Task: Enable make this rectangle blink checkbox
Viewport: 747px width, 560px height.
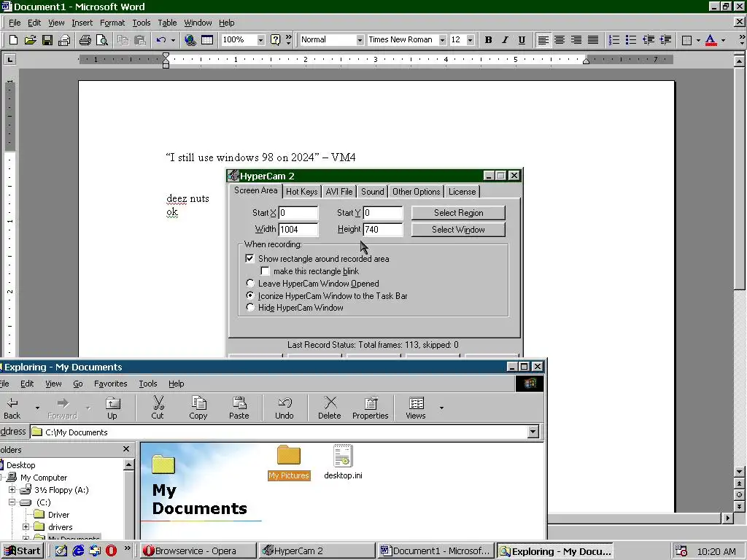Action: pyautogui.click(x=265, y=271)
